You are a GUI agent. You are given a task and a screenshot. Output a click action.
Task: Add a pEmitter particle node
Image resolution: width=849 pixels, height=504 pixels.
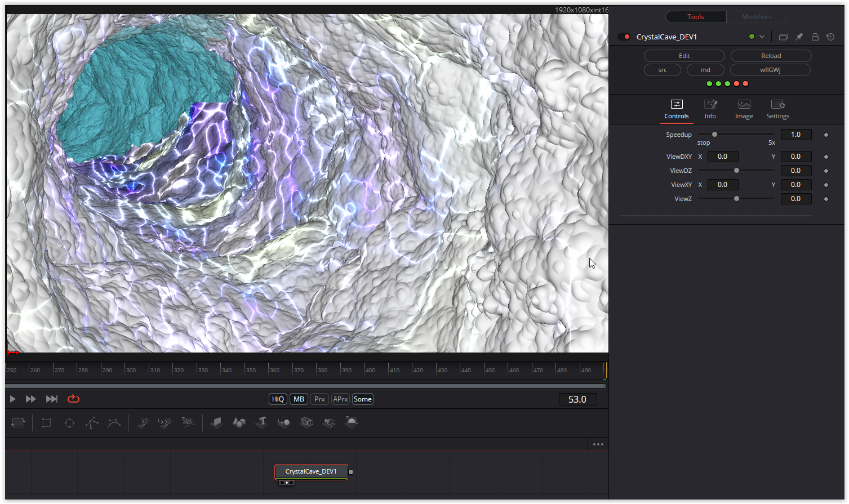click(x=144, y=422)
